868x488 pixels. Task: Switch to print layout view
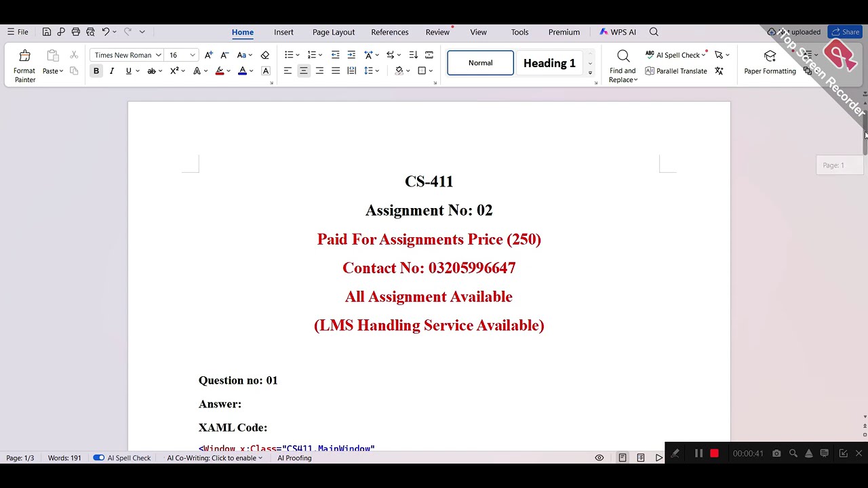(622, 458)
